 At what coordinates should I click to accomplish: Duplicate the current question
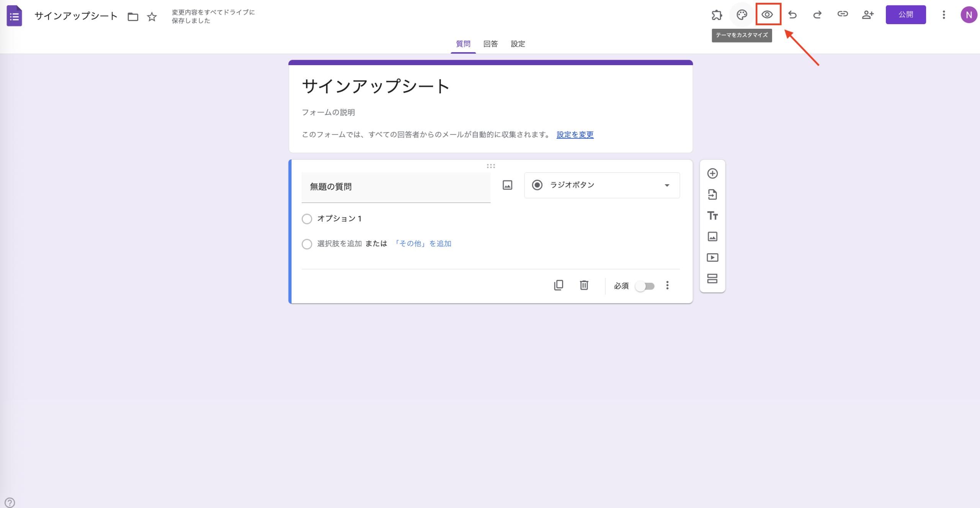point(559,285)
